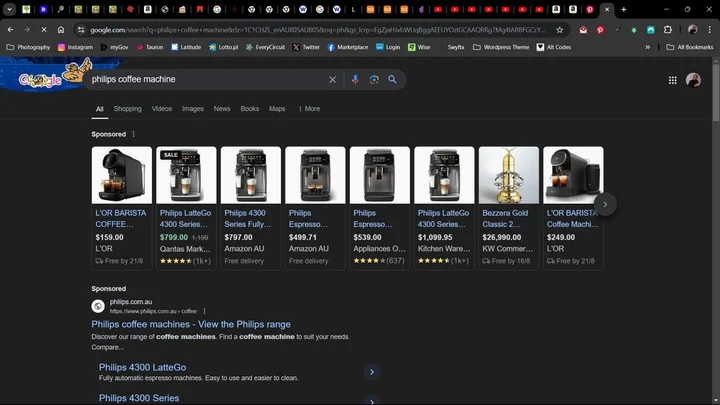Bookmark this page with star icon
The height and width of the screenshot is (405, 720).
coord(559,30)
